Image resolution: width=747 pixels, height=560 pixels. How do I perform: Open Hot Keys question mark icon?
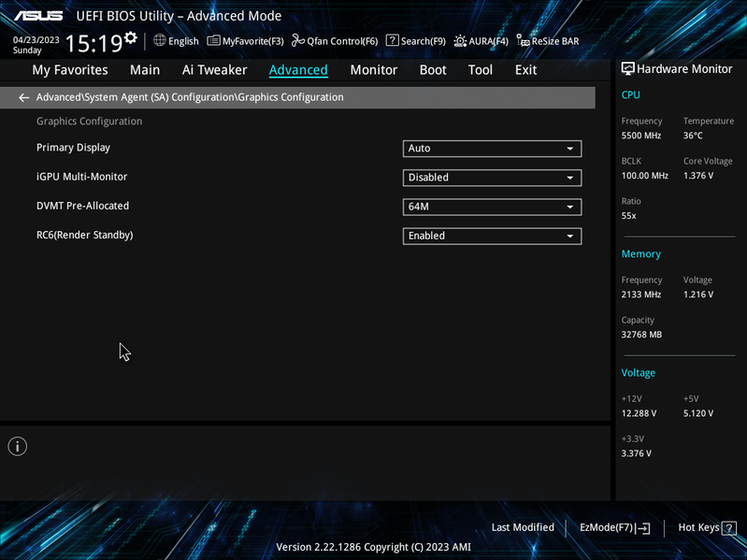729,528
